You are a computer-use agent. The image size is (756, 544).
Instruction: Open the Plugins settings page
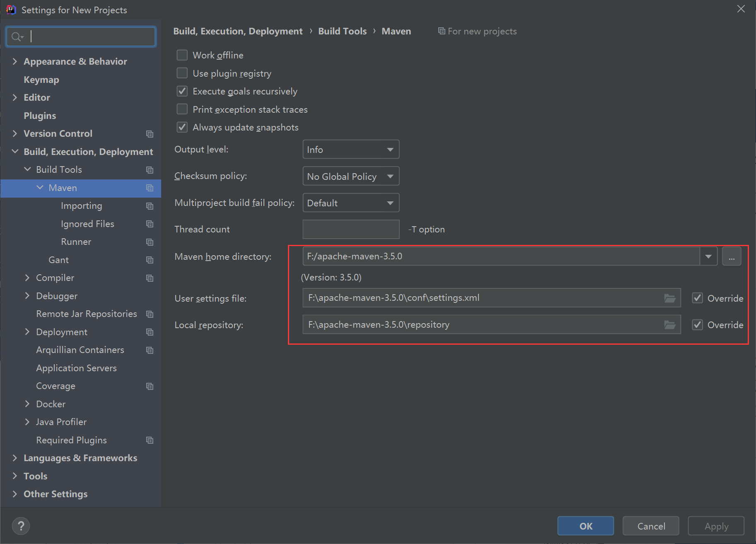pos(40,116)
